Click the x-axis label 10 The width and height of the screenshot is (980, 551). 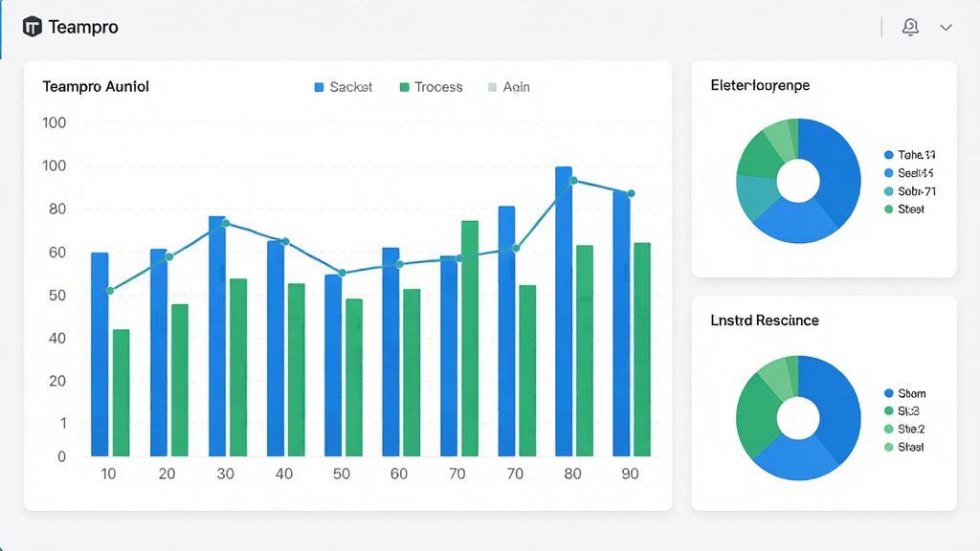[108, 474]
